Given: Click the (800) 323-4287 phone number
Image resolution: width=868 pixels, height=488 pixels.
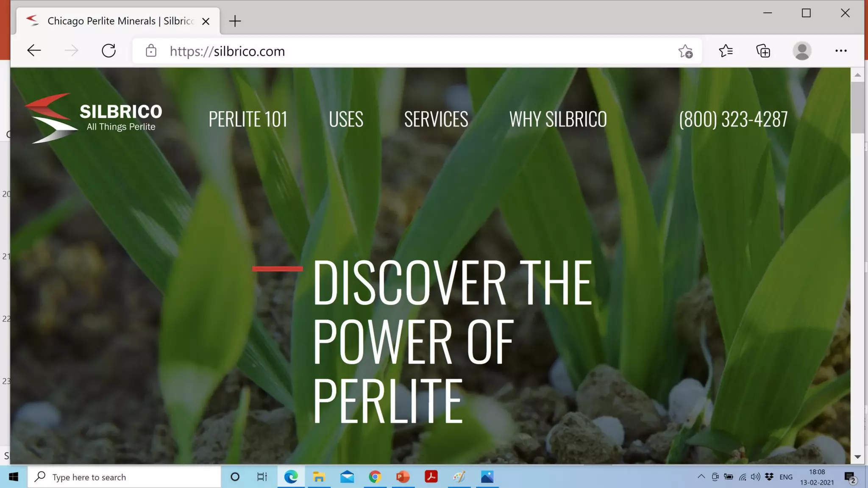Looking at the screenshot, I should [733, 119].
